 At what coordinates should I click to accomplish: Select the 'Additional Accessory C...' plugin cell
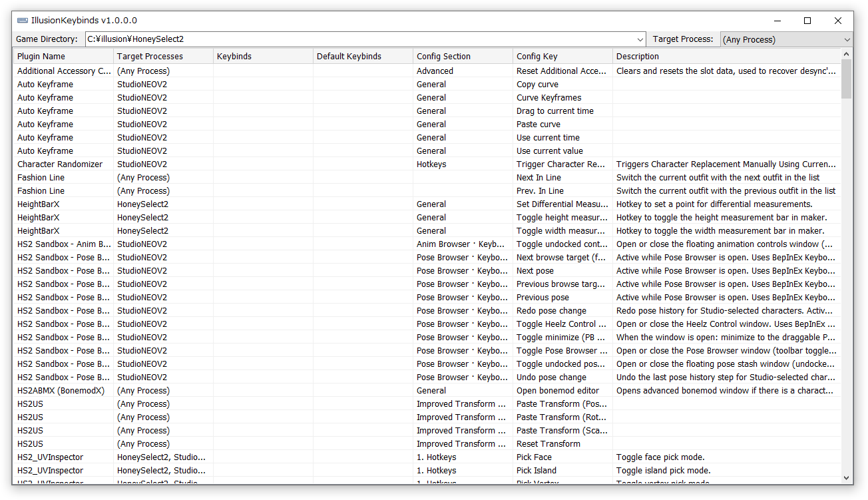point(64,71)
